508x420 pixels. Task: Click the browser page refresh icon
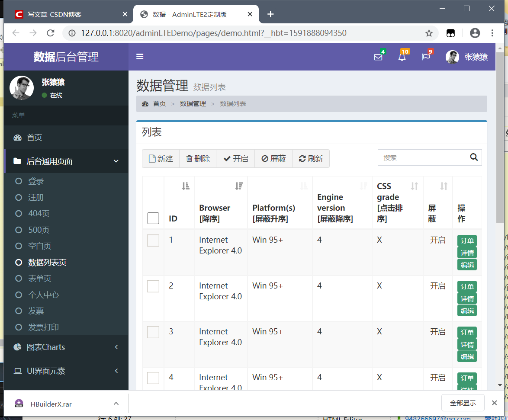pyautogui.click(x=51, y=33)
